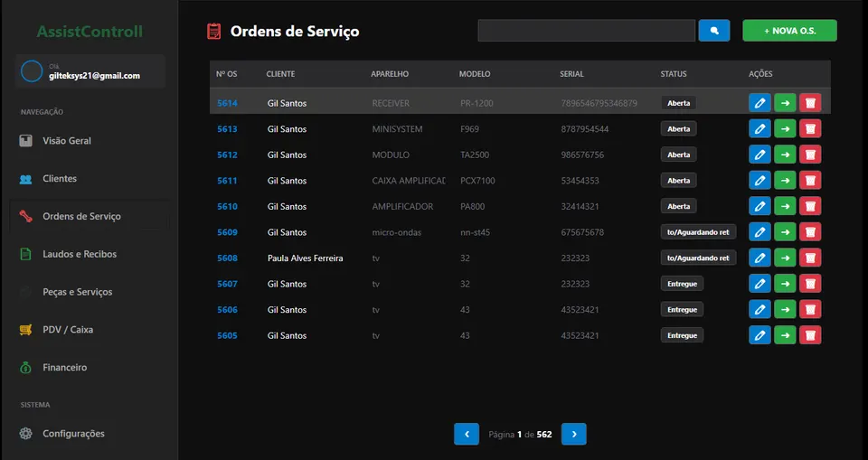The height and width of the screenshot is (460, 868).
Task: Delete order 5612 with trash icon
Action: (810, 155)
